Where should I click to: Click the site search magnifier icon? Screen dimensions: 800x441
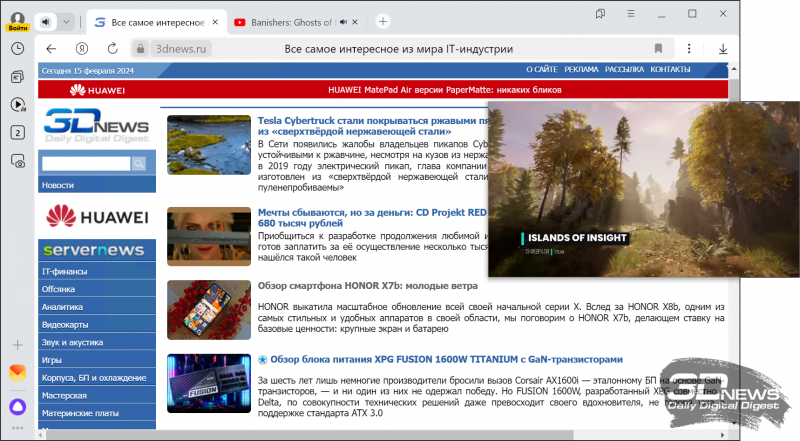pos(139,163)
